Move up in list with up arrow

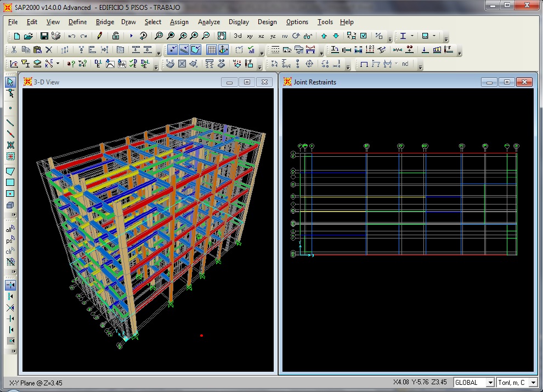(324, 36)
